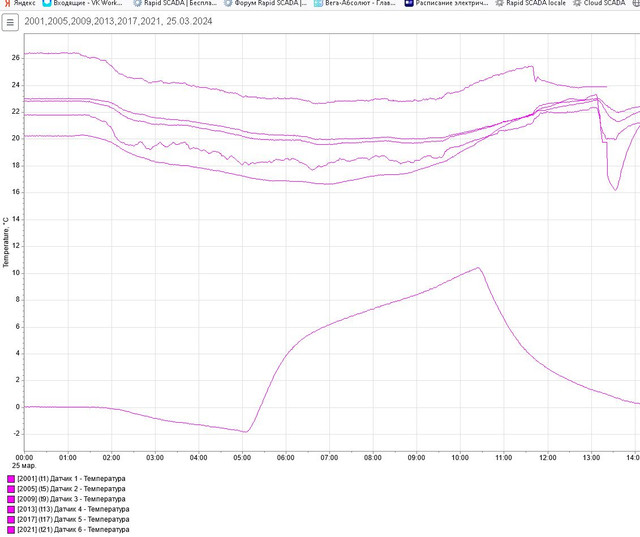Click the color swatch for [2017] Датчик 5
The image size is (640, 537).
pos(11,520)
